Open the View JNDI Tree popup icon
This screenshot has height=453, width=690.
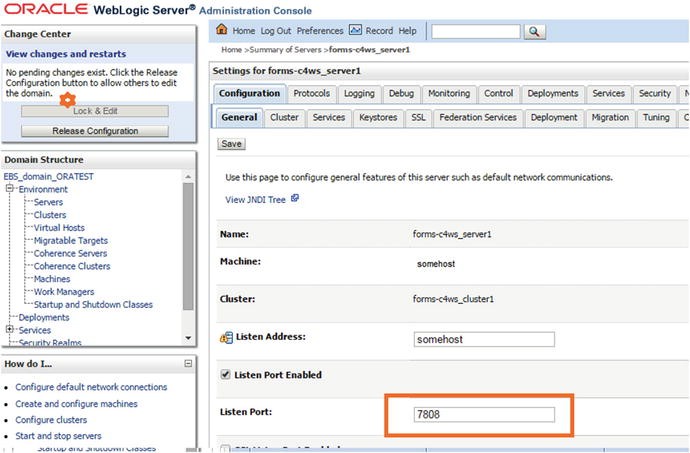(295, 199)
